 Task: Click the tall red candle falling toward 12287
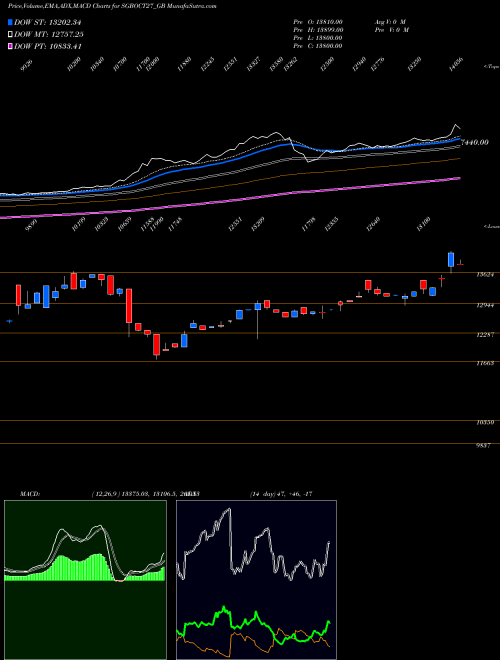129,306
